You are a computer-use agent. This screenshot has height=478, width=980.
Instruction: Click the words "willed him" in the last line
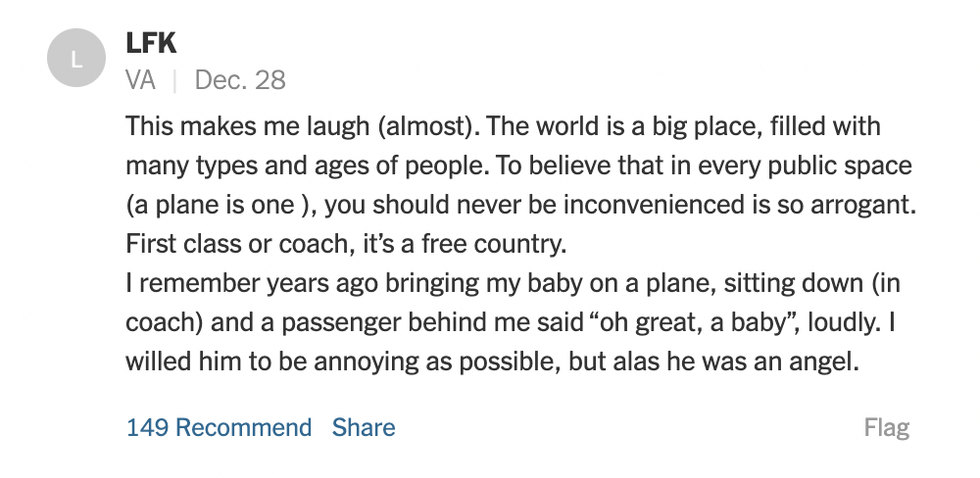[x=181, y=361]
